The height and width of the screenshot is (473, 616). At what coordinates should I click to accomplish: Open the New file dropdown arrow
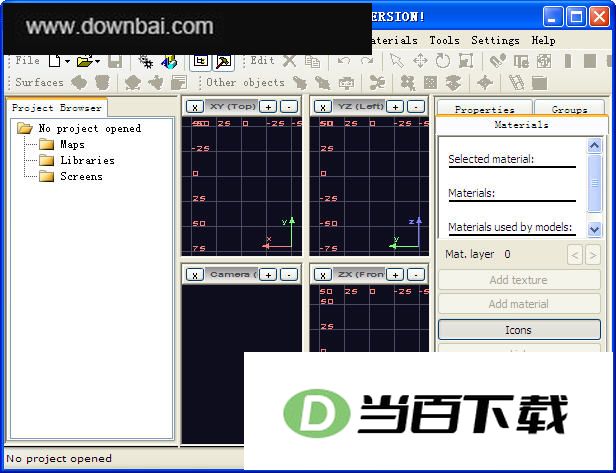coord(67,61)
